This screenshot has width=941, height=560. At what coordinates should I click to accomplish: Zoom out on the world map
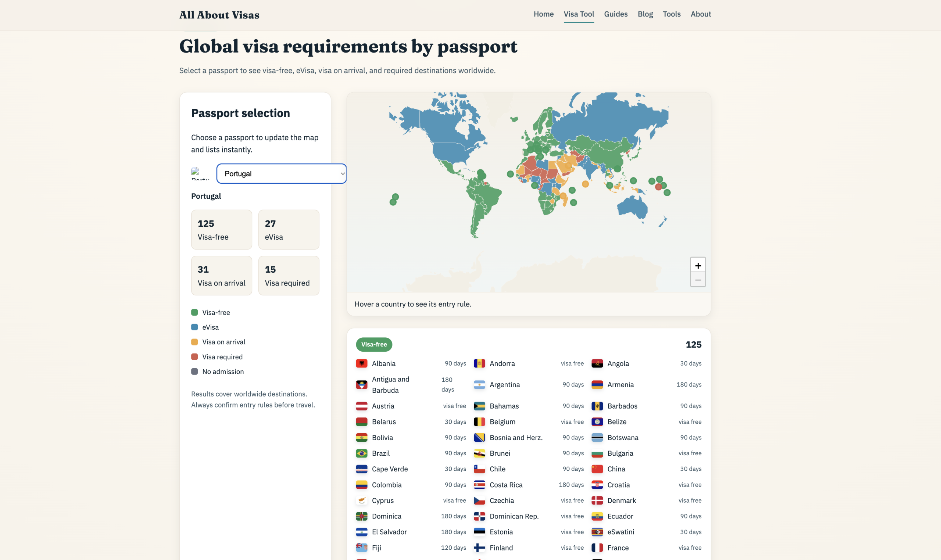[698, 280]
